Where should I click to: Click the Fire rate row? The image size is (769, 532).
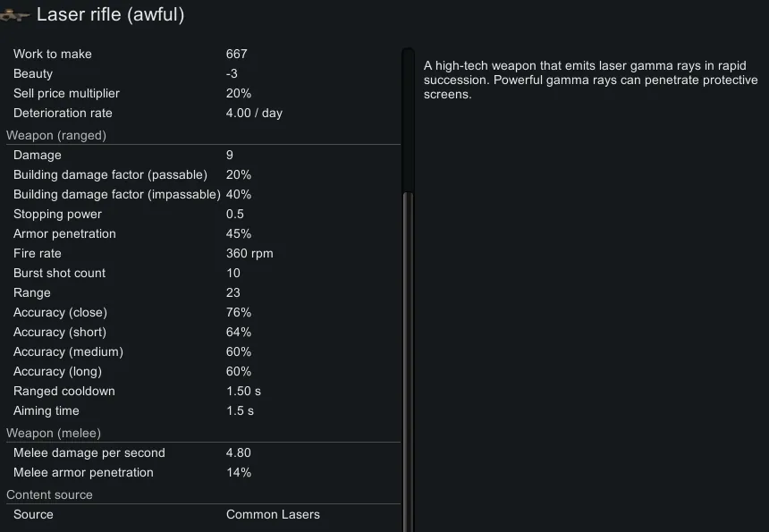(201, 254)
